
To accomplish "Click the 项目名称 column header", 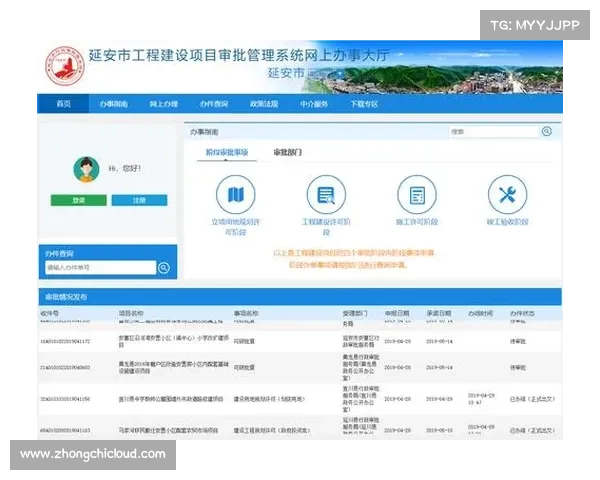I will (131, 313).
